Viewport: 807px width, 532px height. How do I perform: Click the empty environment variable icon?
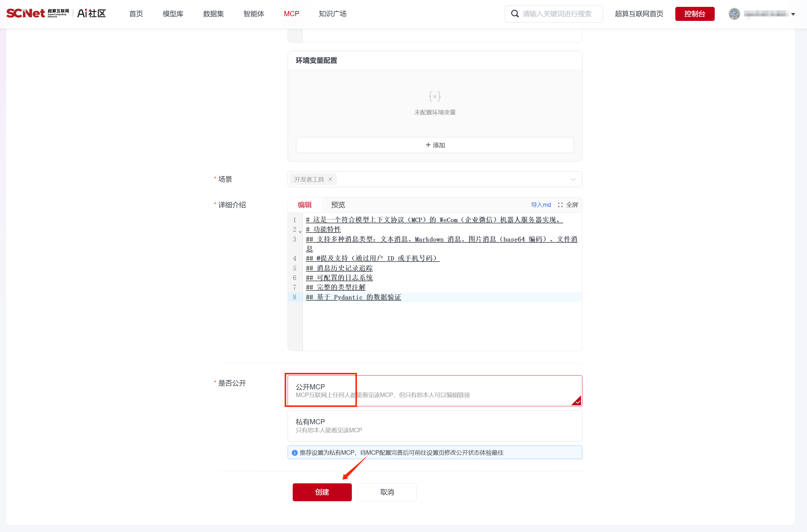[x=434, y=97]
